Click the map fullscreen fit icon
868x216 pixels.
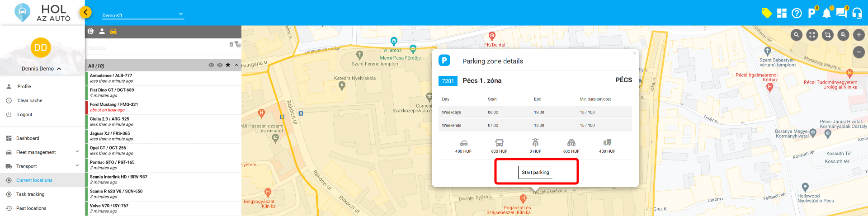(x=812, y=35)
